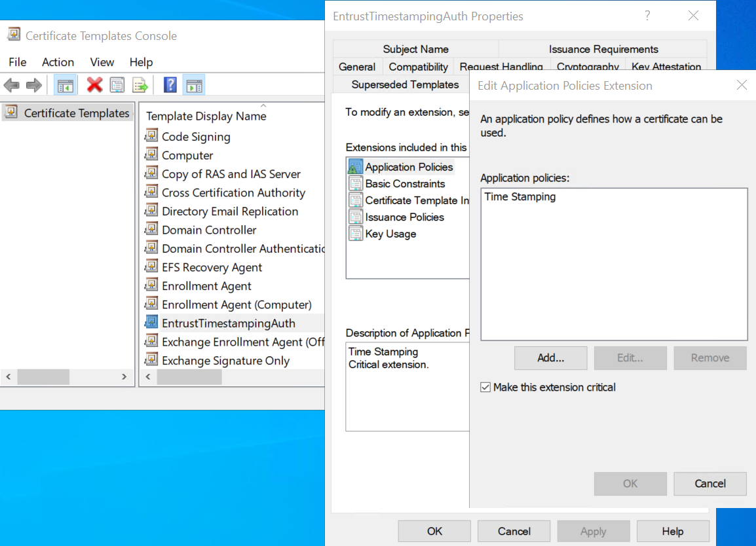Click the Computer template icon
756x546 pixels.
[x=151, y=155]
